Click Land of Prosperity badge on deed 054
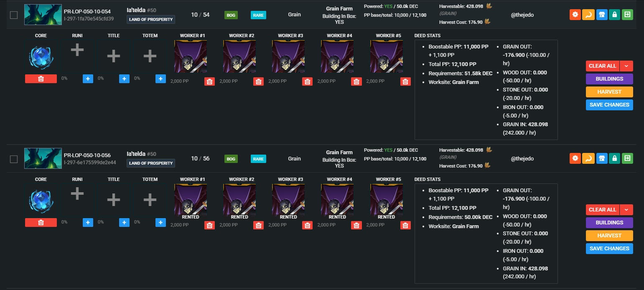 (151, 19)
